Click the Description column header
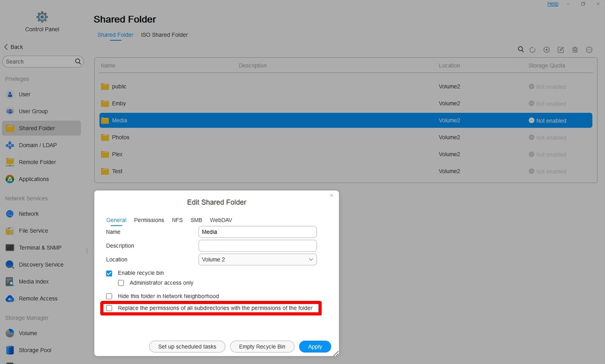 [x=253, y=66]
